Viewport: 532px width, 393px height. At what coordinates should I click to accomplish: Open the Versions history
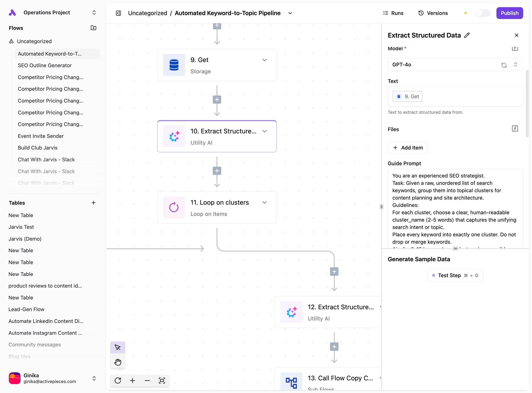point(433,13)
